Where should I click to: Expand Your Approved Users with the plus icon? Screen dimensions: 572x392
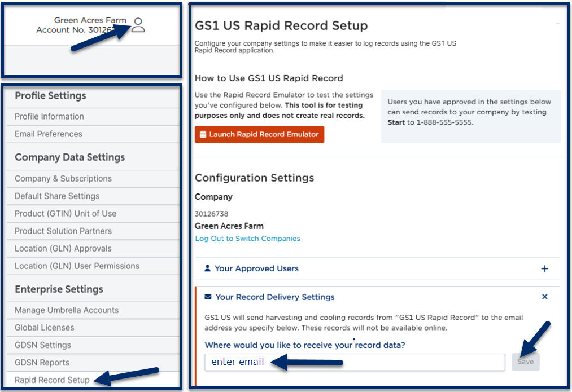544,268
